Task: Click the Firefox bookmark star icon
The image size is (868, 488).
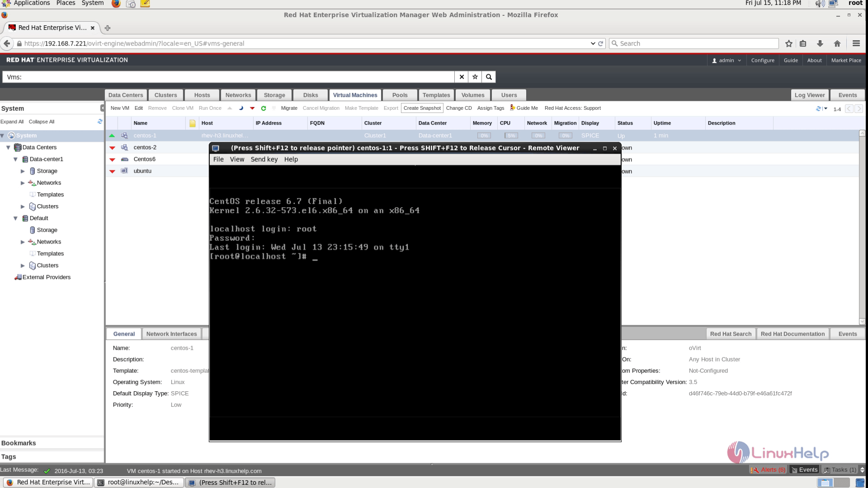Action: [x=789, y=43]
